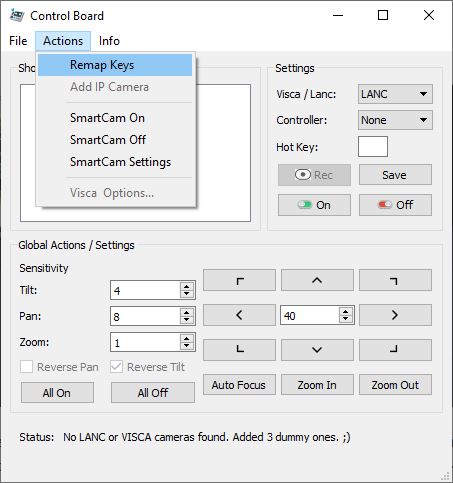Click the Hot Key input box
The width and height of the screenshot is (453, 483).
pyautogui.click(x=373, y=146)
